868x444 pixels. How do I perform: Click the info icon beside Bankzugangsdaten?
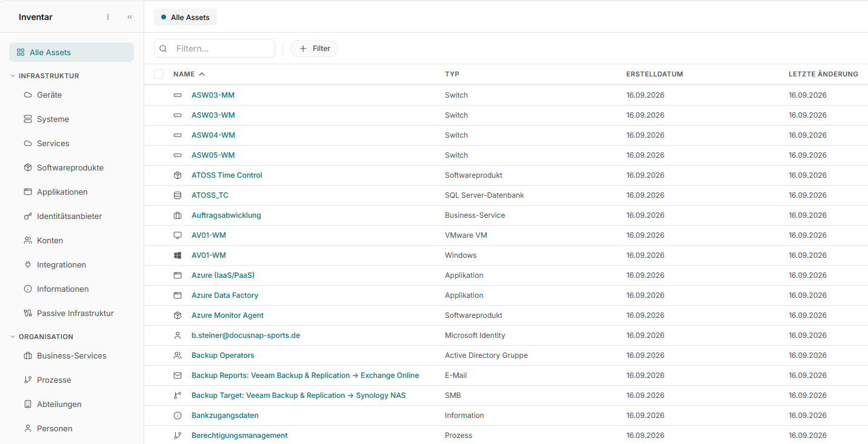pyautogui.click(x=178, y=415)
